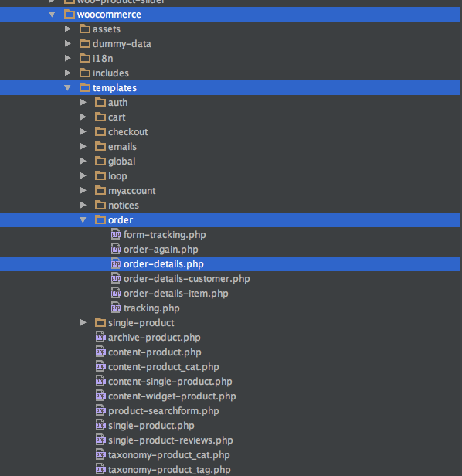The width and height of the screenshot is (462, 476).
Task: Click the order-again.php file icon
Action: 116,249
